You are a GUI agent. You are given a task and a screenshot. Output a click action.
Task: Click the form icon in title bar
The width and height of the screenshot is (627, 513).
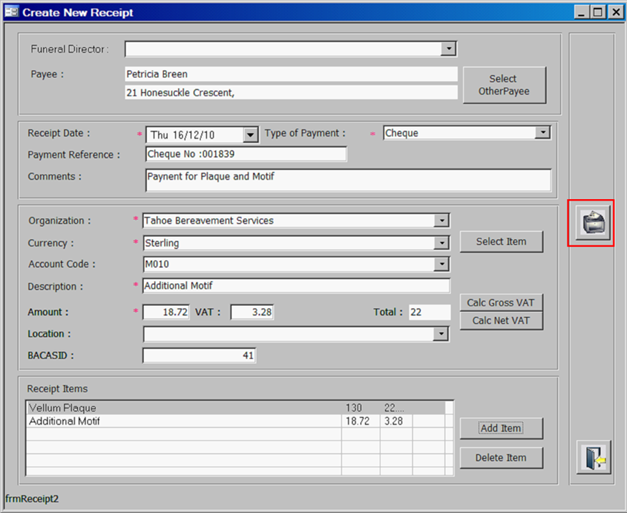(11, 12)
